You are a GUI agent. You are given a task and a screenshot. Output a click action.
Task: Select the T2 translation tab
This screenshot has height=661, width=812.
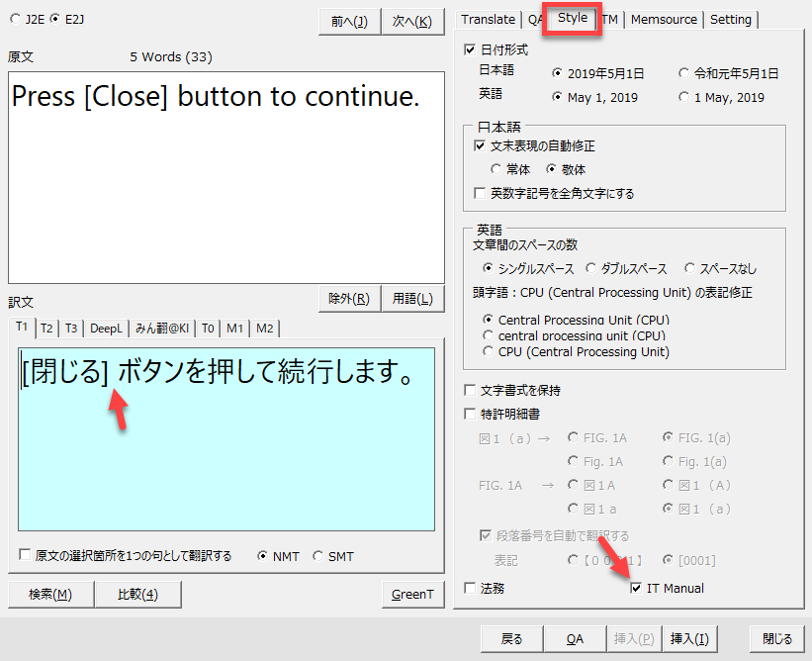tap(46, 329)
